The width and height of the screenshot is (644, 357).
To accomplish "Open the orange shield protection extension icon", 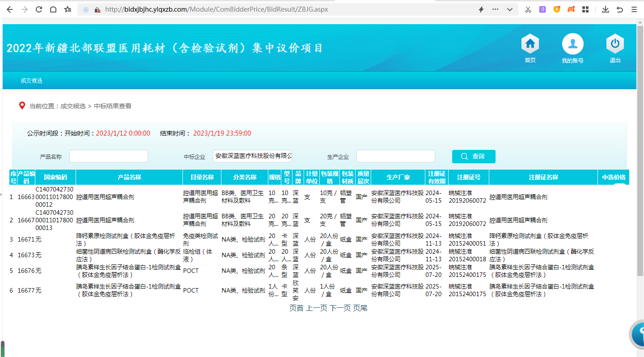I will 556,9.
